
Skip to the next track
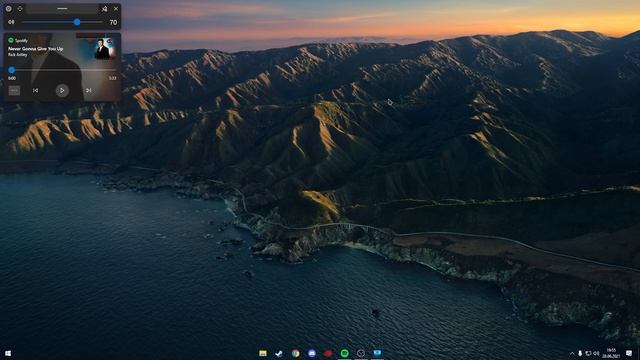pyautogui.click(x=89, y=91)
